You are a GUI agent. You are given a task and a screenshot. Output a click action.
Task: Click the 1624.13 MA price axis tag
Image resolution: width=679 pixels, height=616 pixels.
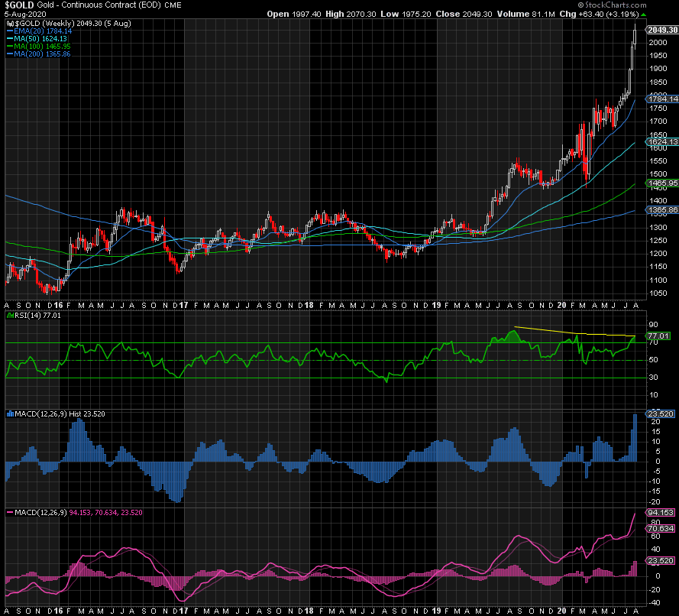coord(662,142)
